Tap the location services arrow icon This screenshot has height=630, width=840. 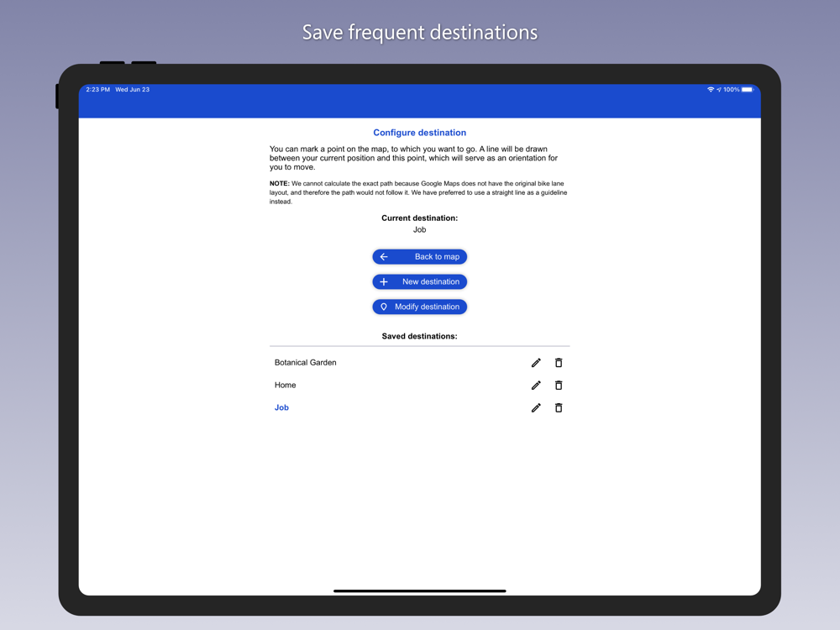coord(719,90)
